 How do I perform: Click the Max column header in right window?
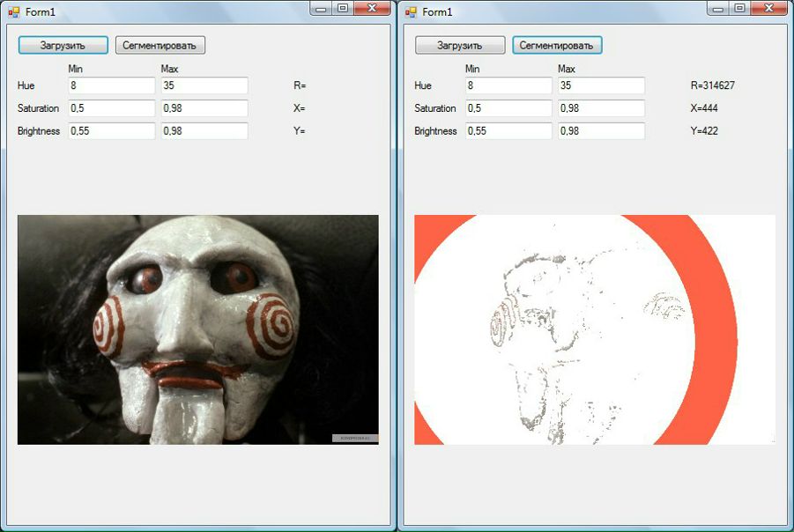[567, 69]
